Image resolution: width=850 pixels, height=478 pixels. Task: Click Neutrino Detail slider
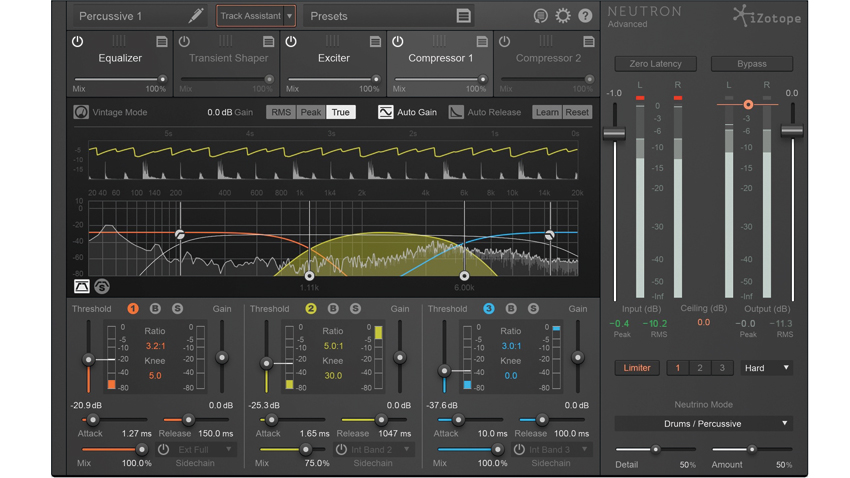(x=655, y=449)
